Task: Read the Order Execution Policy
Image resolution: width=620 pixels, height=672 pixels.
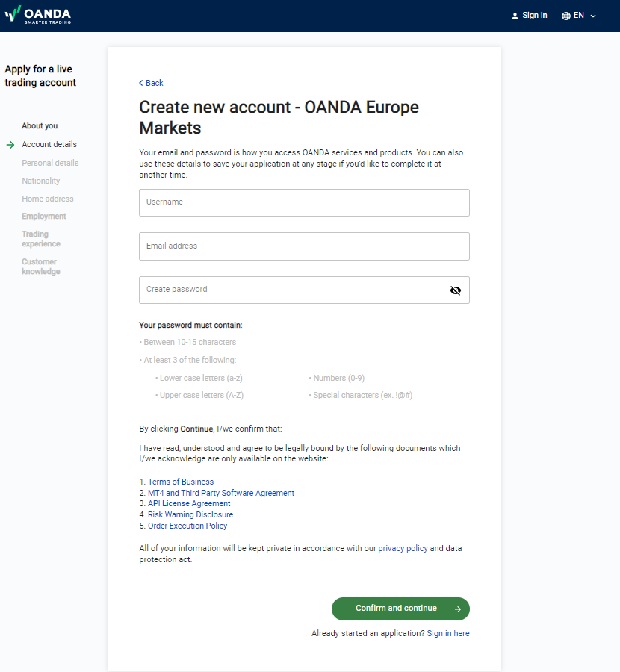Action: [x=187, y=526]
